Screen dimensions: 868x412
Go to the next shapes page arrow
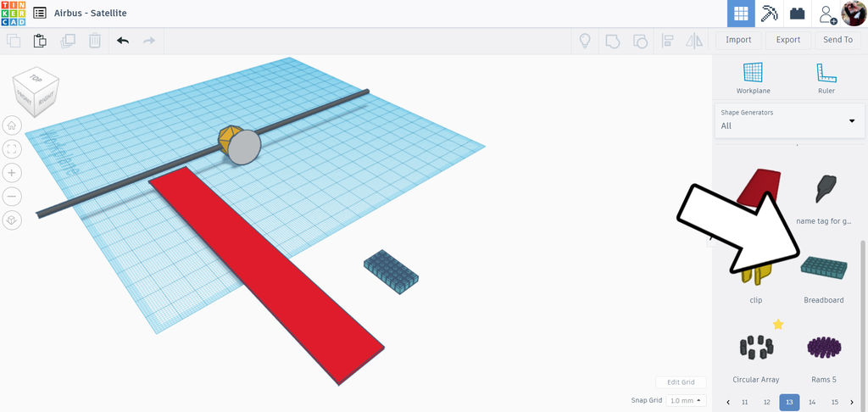pyautogui.click(x=852, y=402)
